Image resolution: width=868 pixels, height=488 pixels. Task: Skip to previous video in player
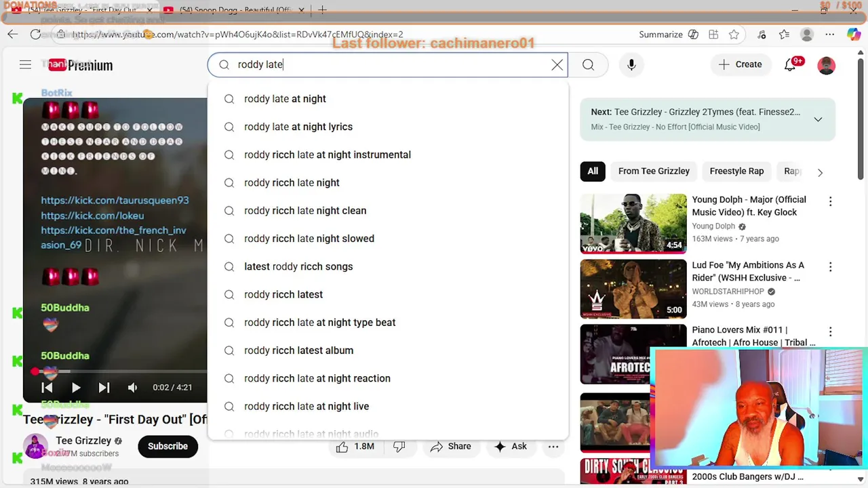tap(47, 388)
